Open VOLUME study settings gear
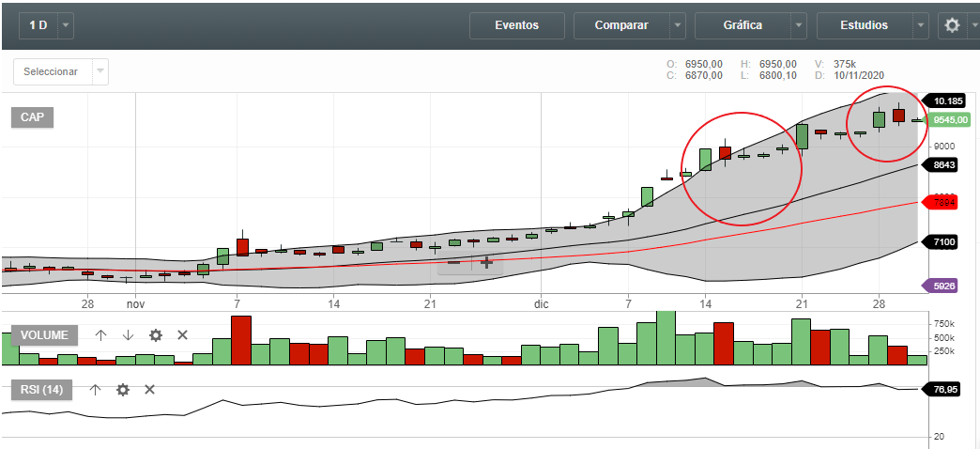This screenshot has width=980, height=449. (156, 335)
